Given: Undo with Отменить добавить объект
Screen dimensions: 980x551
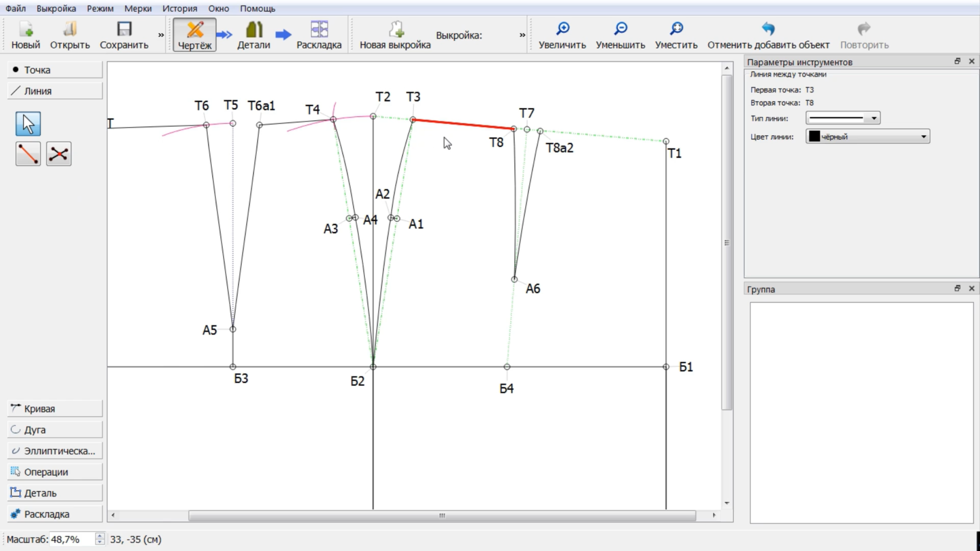Looking at the screenshot, I should [768, 35].
